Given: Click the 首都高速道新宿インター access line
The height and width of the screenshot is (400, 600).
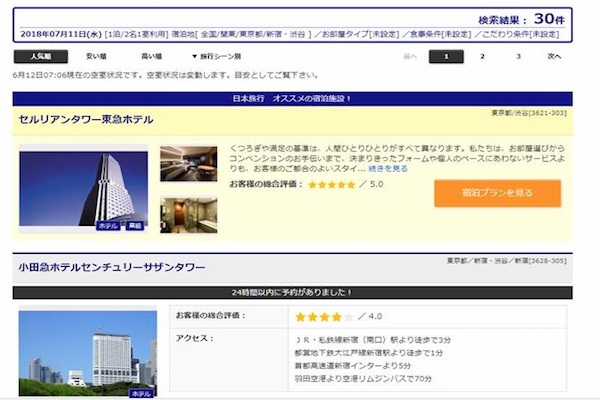Looking at the screenshot, I should 352,366.
